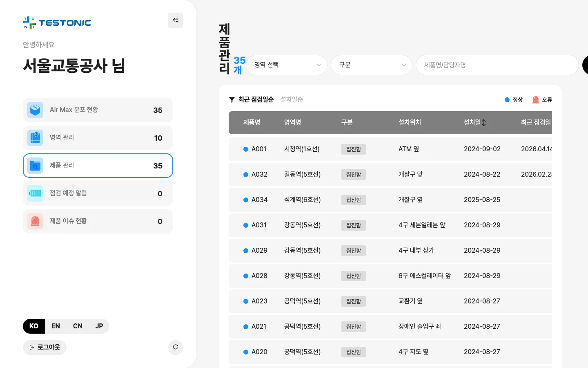Sort by 최근 점검일순

pyautogui.click(x=256, y=99)
